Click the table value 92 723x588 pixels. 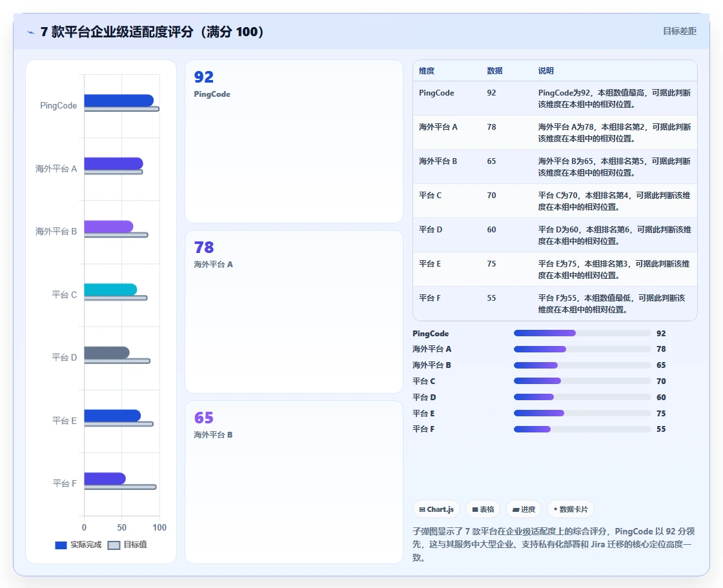[x=491, y=93]
